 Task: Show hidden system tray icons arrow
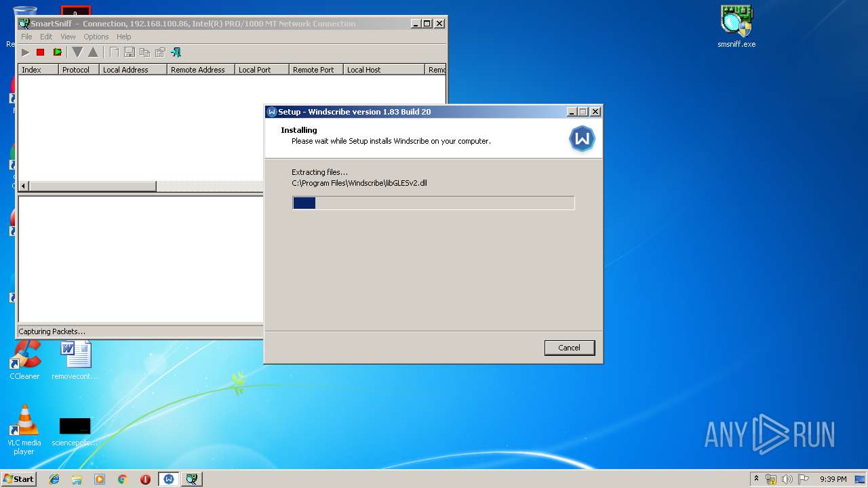[x=756, y=479]
